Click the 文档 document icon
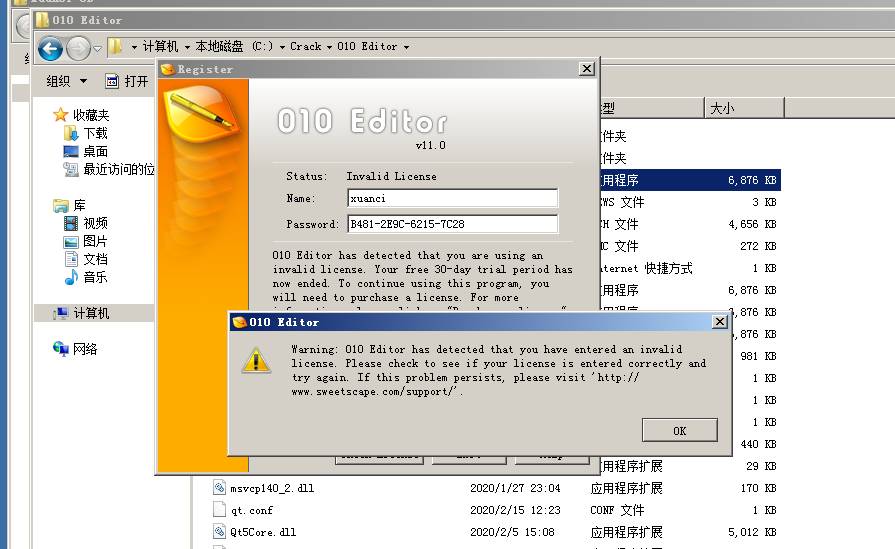Image resolution: width=895 pixels, height=549 pixels. pyautogui.click(x=71, y=259)
